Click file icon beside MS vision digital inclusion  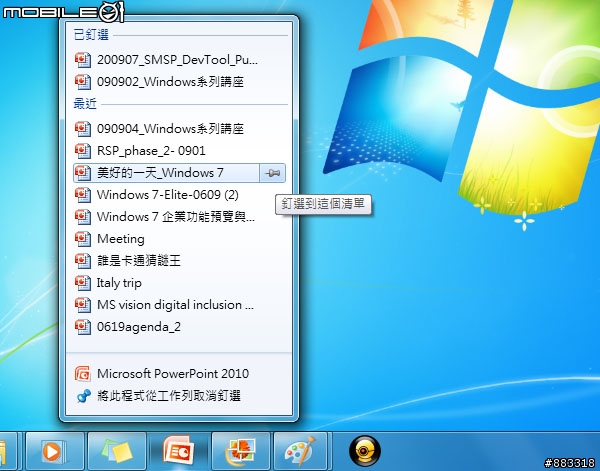83,305
